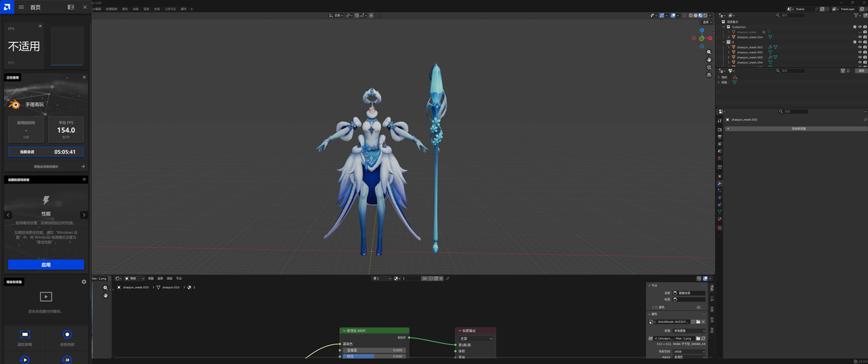
Task: Switch to 动画 workspace tab
Action: (135, 9)
